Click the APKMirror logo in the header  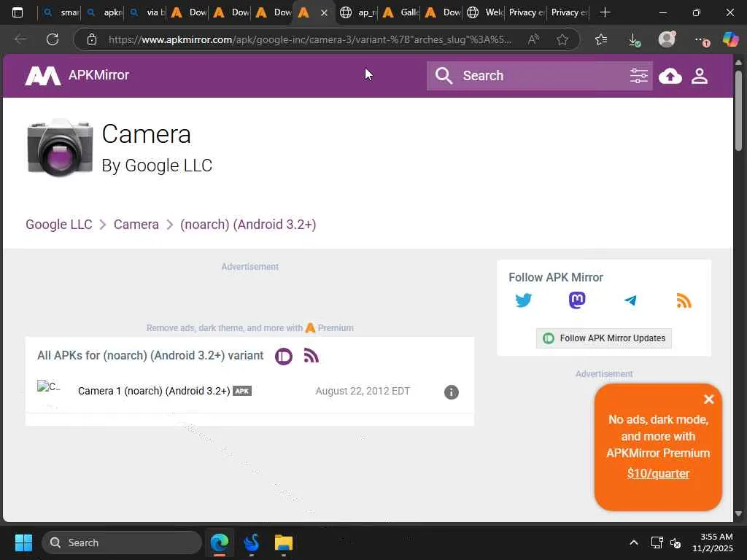point(77,75)
